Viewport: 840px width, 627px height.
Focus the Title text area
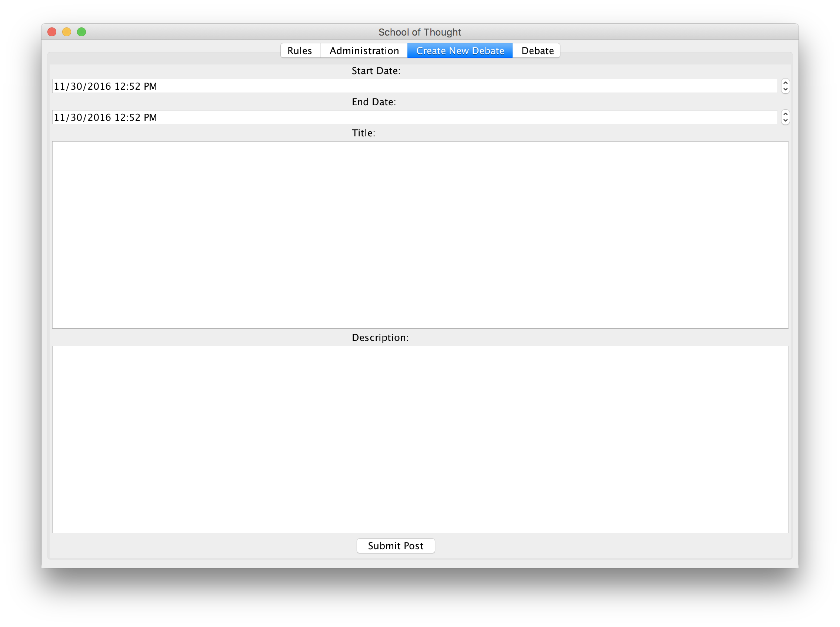[420, 235]
